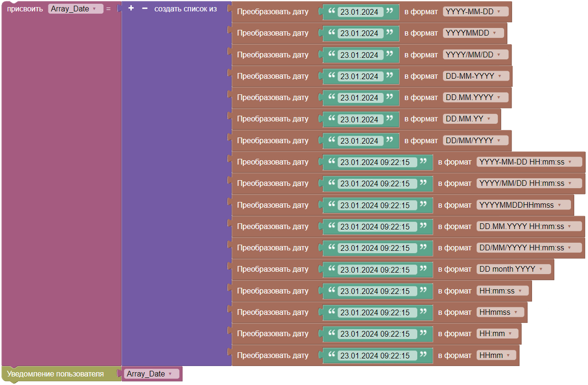The height and width of the screenshot is (385, 588).
Task: Open the time-only HH:mm format dropdown
Action: (498, 333)
